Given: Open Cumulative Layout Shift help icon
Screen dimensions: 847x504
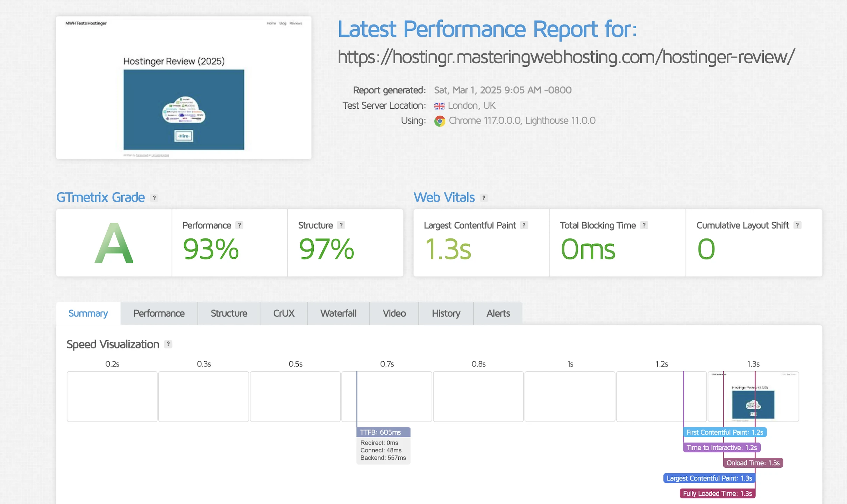Looking at the screenshot, I should tap(797, 225).
